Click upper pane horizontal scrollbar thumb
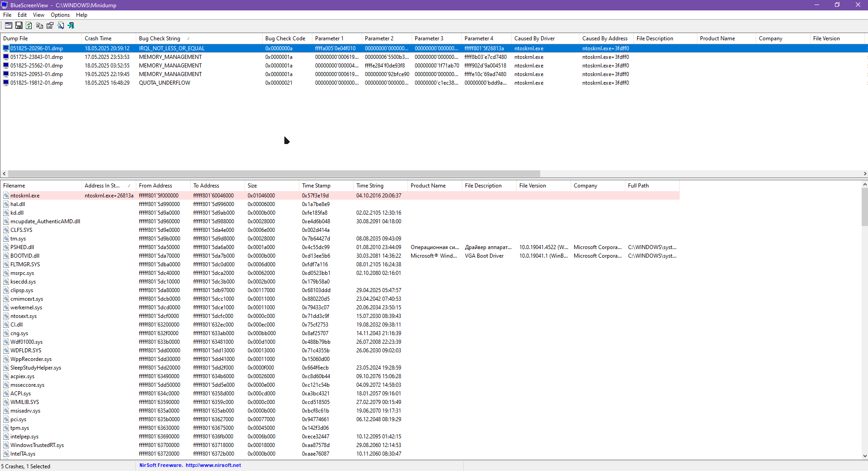 pyautogui.click(x=274, y=174)
